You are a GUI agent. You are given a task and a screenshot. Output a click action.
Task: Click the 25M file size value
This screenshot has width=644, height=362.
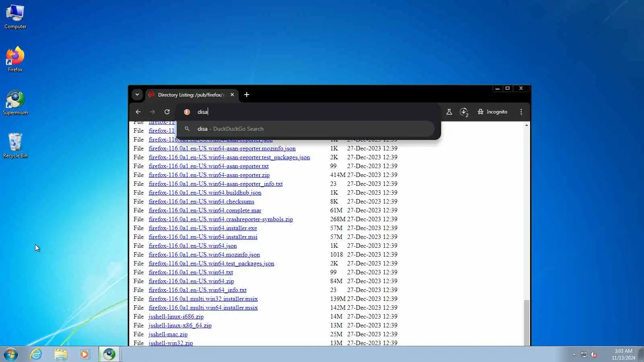tap(336, 334)
